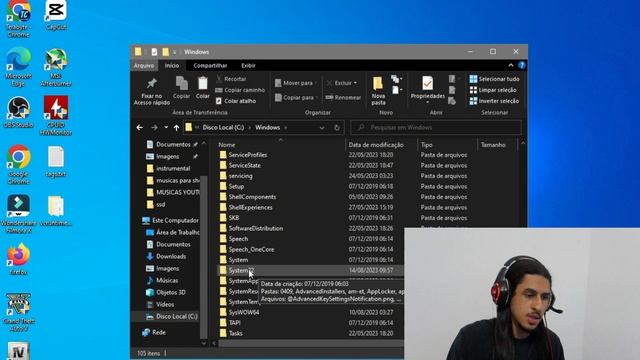Go up one level with up arrow
This screenshot has width=640, height=360.
(176, 128)
